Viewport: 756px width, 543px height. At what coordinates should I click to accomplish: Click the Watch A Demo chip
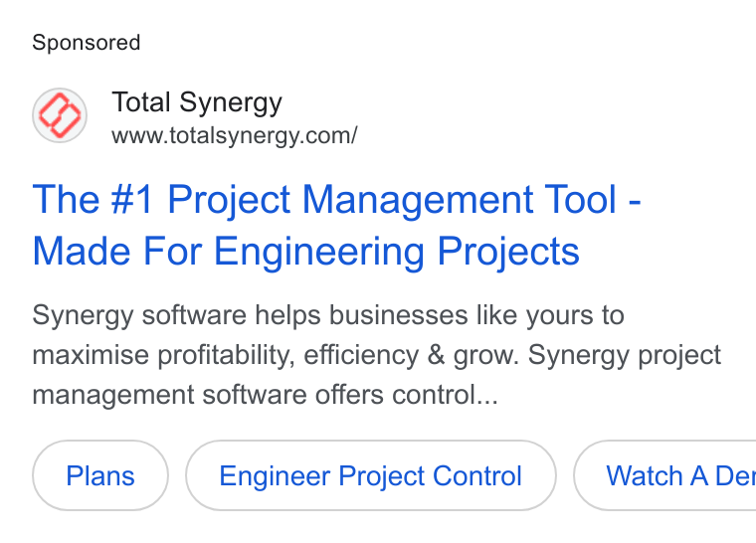click(x=664, y=475)
